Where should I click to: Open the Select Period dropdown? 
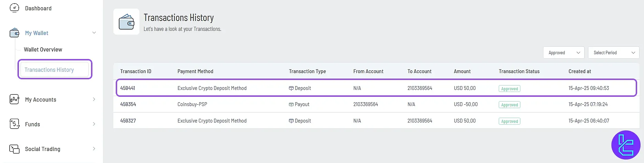(614, 53)
